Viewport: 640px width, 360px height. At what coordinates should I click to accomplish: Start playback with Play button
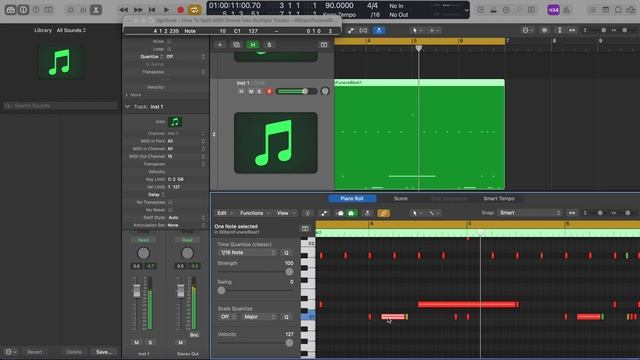pos(166,9)
